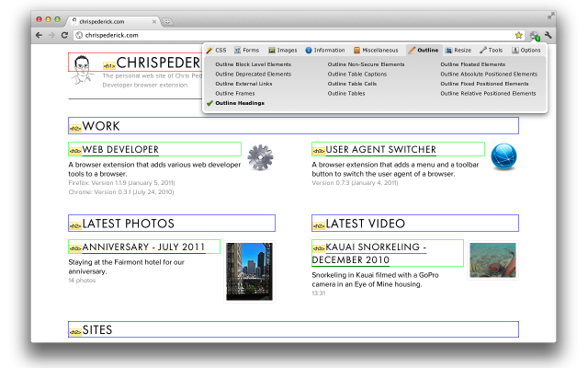
Task: Click the LATEST VIDEO section heading
Action: coord(366,224)
